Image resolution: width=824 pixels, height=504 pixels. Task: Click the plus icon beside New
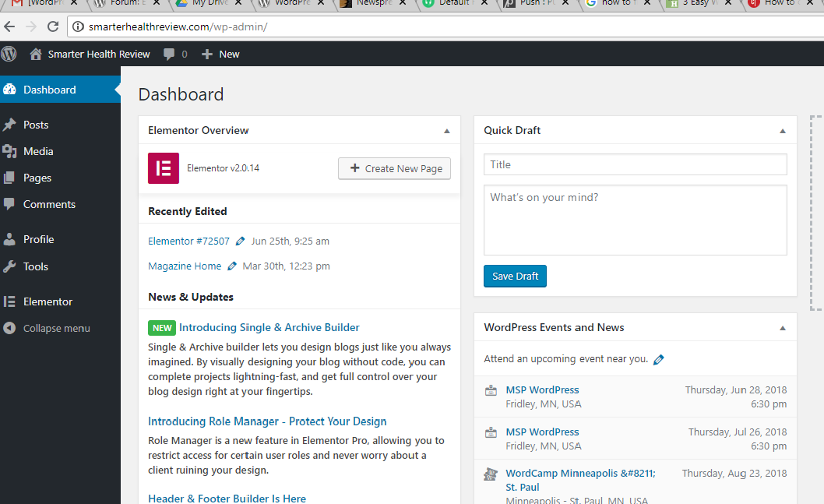[207, 54]
